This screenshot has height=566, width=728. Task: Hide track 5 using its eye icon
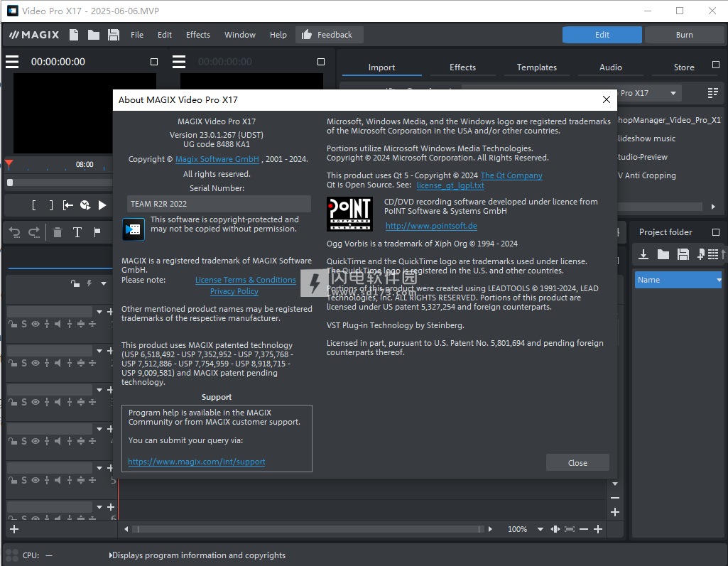(36, 480)
